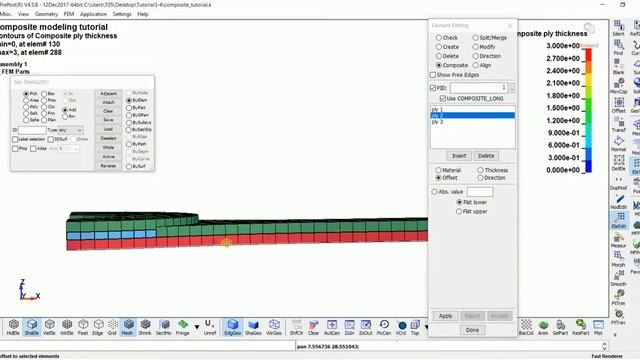Open the NodEdit node editing tool

click(x=618, y=201)
